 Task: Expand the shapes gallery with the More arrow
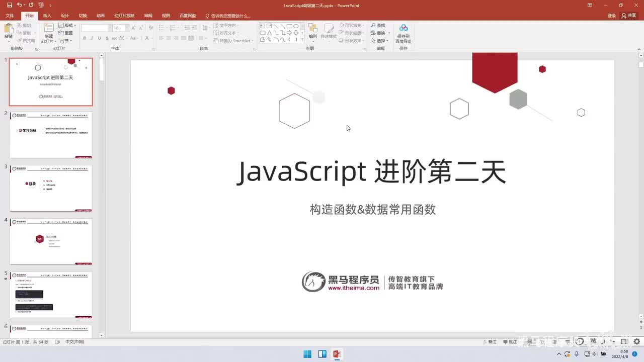tap(302, 39)
